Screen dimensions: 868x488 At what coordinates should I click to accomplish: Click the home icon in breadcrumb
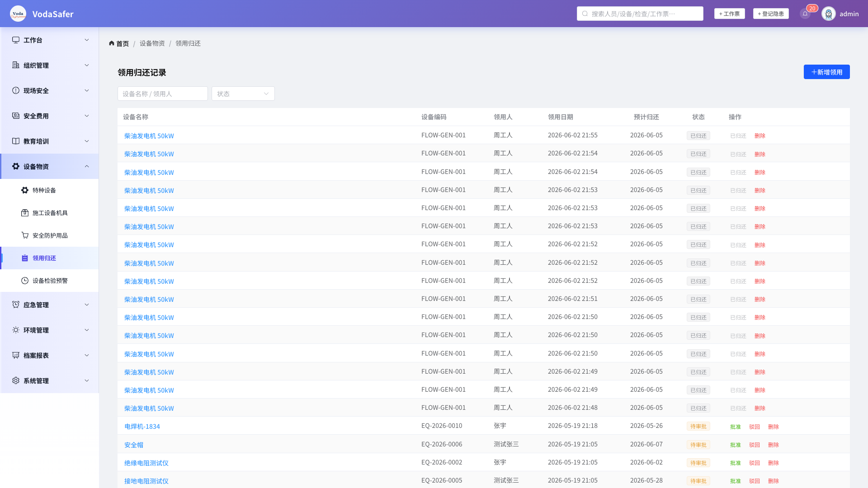tap(112, 43)
